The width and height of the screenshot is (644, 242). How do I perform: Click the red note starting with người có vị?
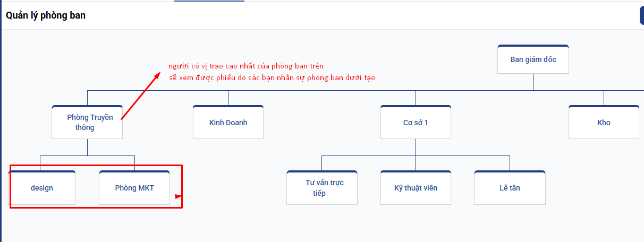[x=246, y=66]
